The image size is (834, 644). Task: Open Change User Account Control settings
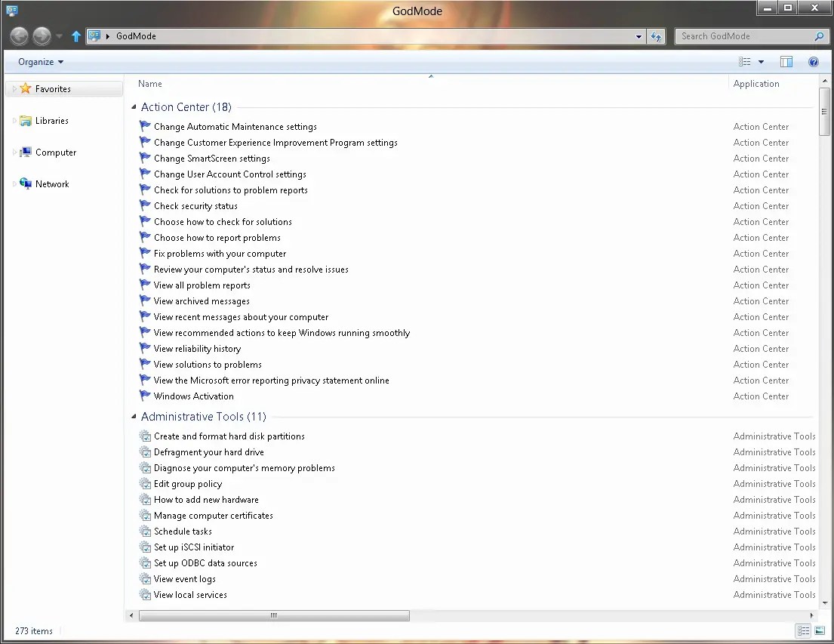229,174
